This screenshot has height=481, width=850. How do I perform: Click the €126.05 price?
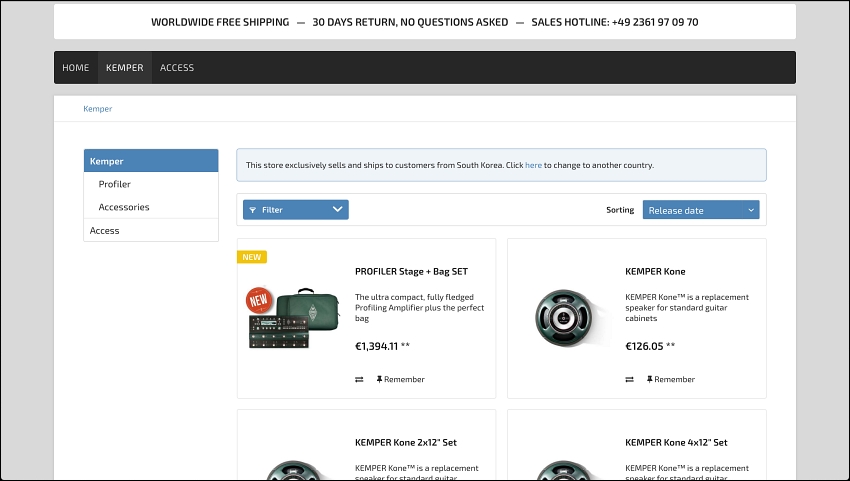coord(644,346)
